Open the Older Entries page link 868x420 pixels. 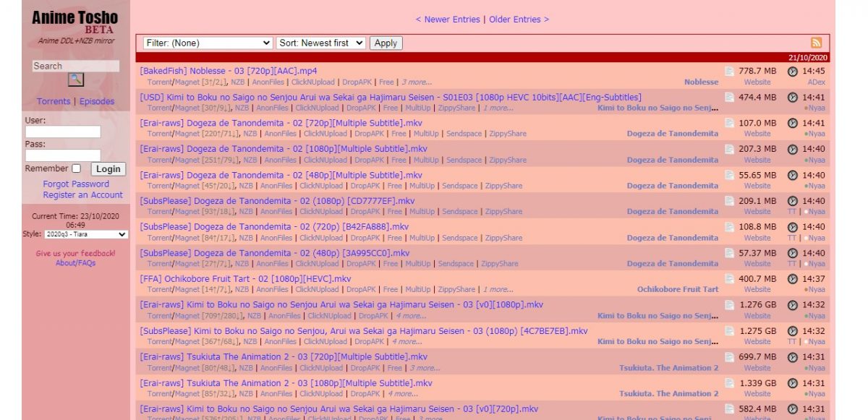coord(519,20)
